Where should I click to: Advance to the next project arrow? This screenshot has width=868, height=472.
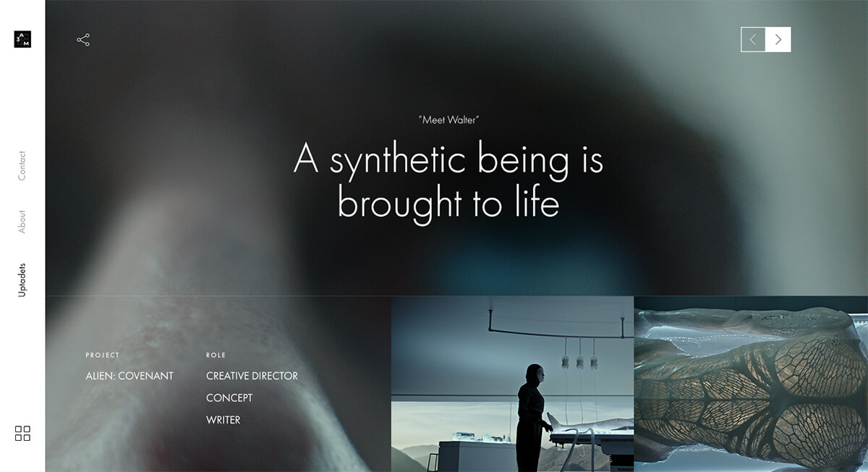(778, 40)
